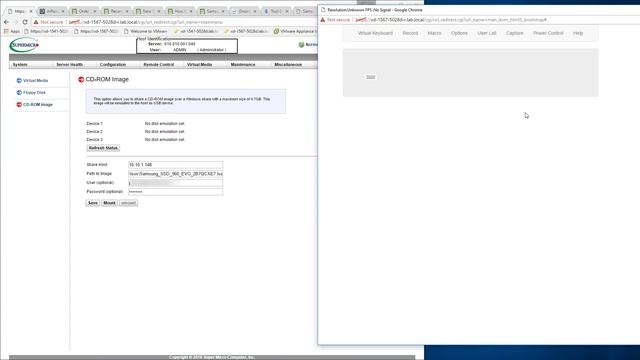Viewport: 640px width, 360px height.
Task: Focus the Password (optional) field
Action: pos(176,192)
